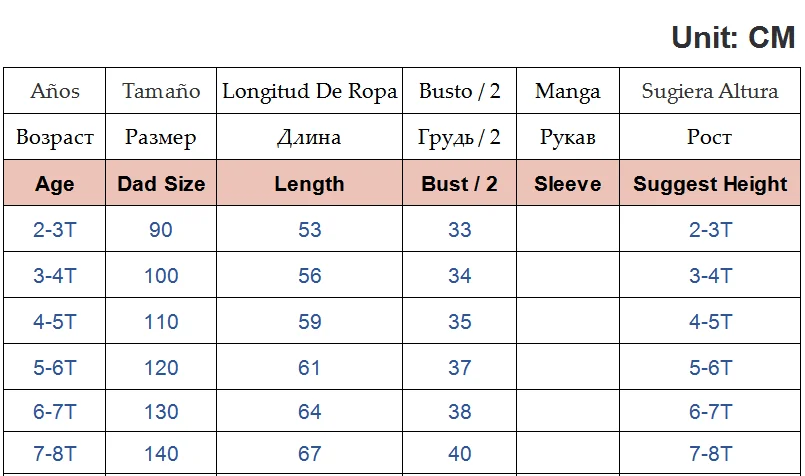805x476 pixels.
Task: Click the "Sleeve" column header
Action: coord(567,184)
